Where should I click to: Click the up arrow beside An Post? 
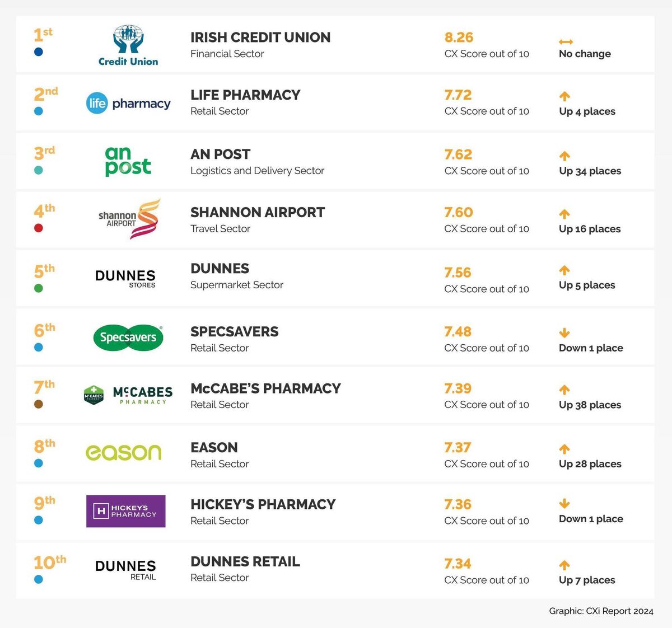coord(564,156)
